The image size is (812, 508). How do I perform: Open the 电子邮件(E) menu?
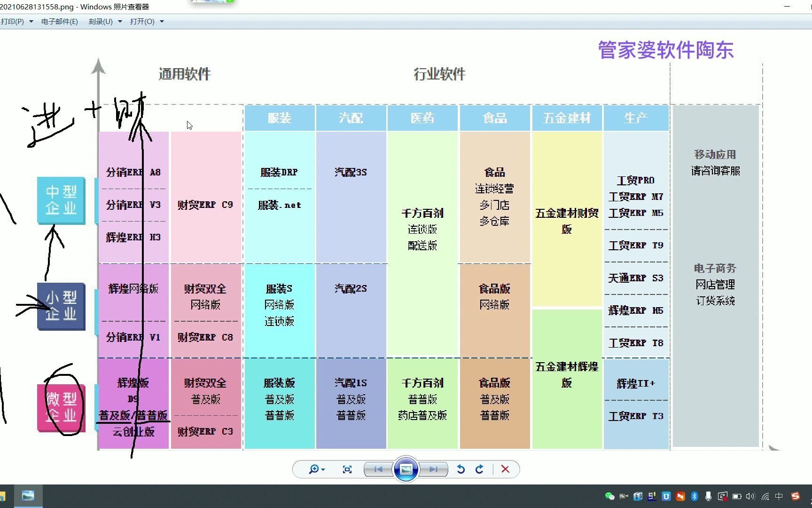(x=59, y=21)
